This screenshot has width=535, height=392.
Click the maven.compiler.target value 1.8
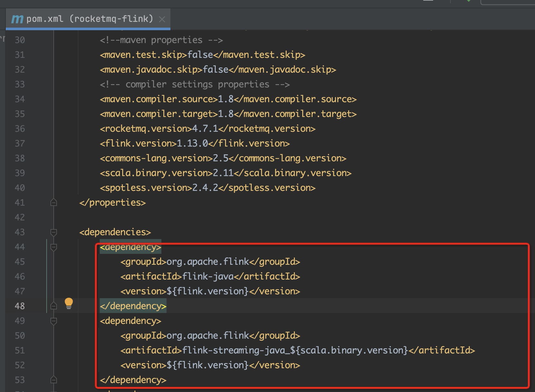pyautogui.click(x=226, y=114)
